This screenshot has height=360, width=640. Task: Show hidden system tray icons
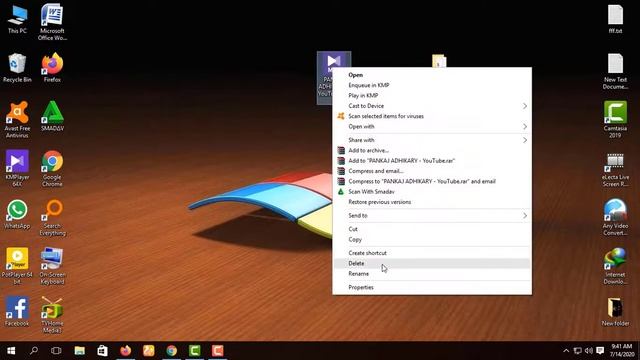[566, 351]
